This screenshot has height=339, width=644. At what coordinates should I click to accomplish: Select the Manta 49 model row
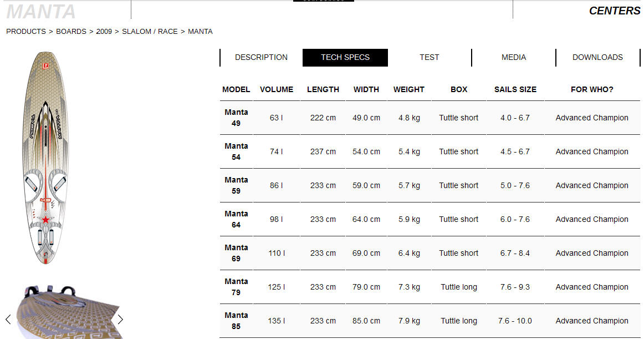click(x=430, y=118)
